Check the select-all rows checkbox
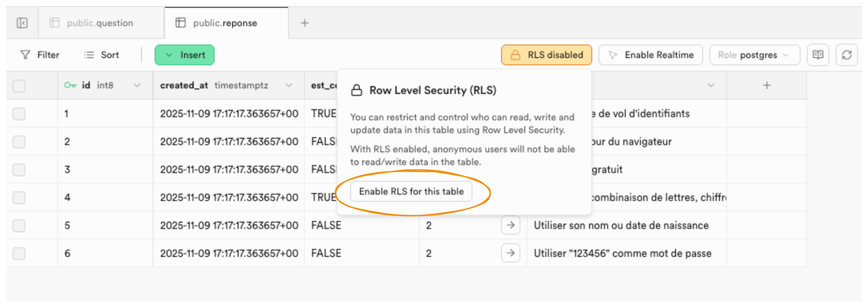868x307 pixels. 19,86
